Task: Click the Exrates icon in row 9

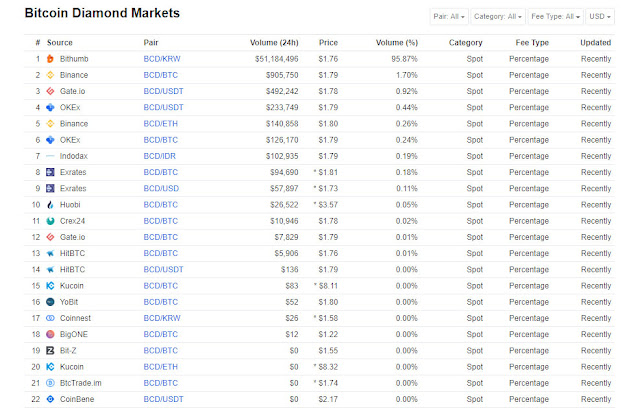Action: (50, 189)
